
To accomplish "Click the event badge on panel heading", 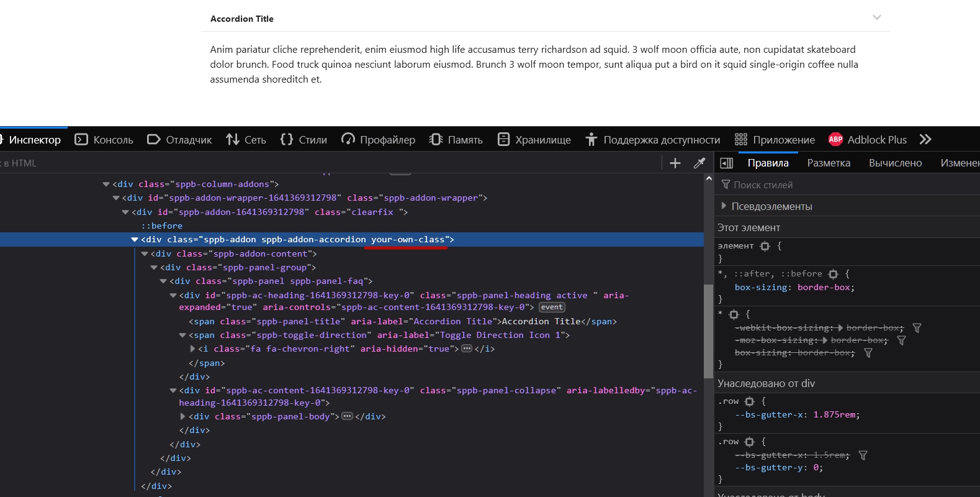I will pyautogui.click(x=551, y=307).
